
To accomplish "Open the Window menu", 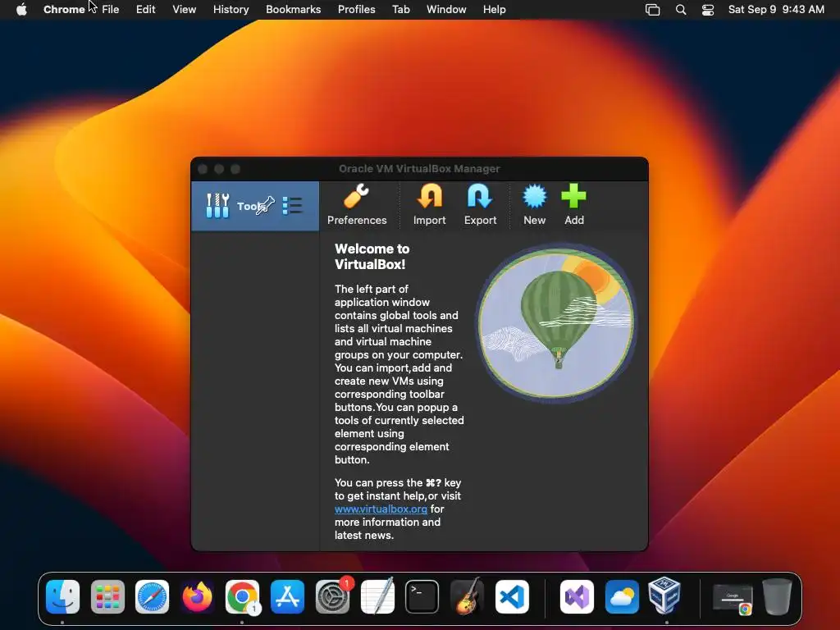I will [446, 9].
